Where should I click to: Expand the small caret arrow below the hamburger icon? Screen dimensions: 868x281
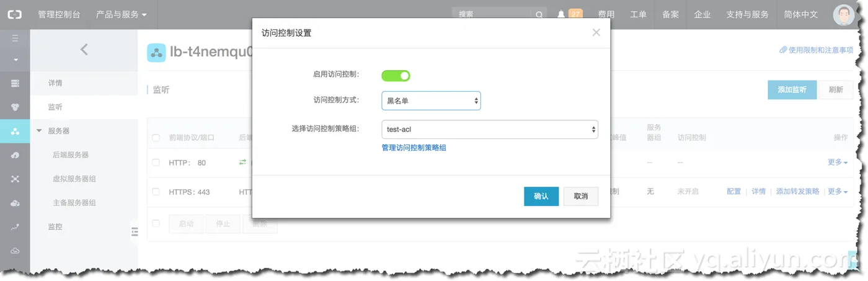(15, 60)
